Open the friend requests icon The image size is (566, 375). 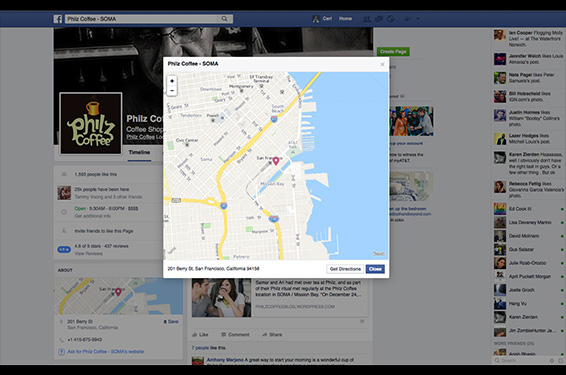pyautogui.click(x=367, y=19)
